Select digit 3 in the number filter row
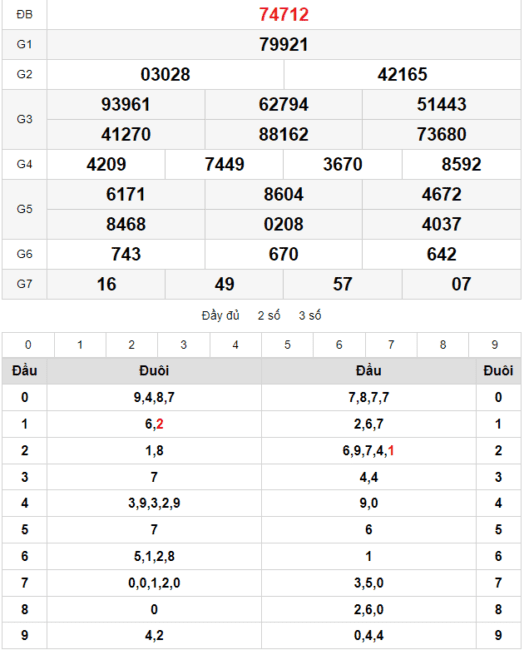The height and width of the screenshot is (650, 524). click(184, 345)
